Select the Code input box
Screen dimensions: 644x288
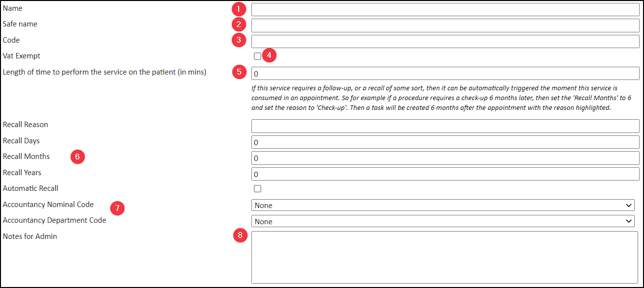(x=445, y=41)
